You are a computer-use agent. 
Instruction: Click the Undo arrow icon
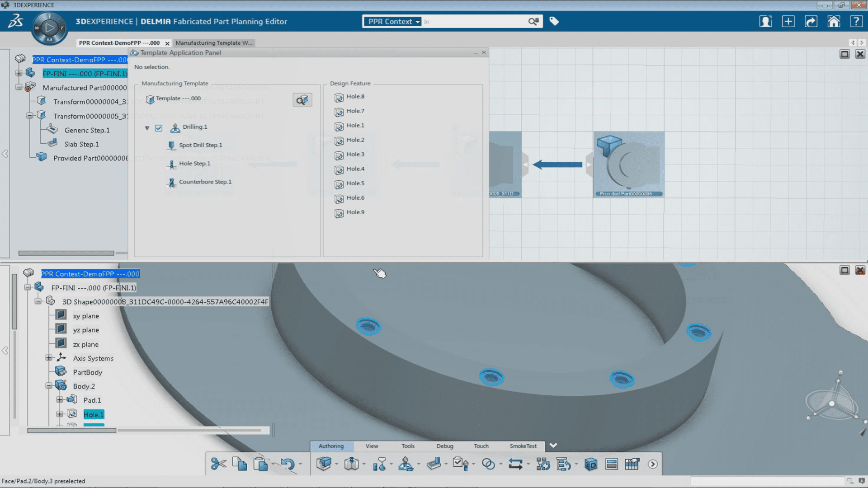[x=288, y=464]
